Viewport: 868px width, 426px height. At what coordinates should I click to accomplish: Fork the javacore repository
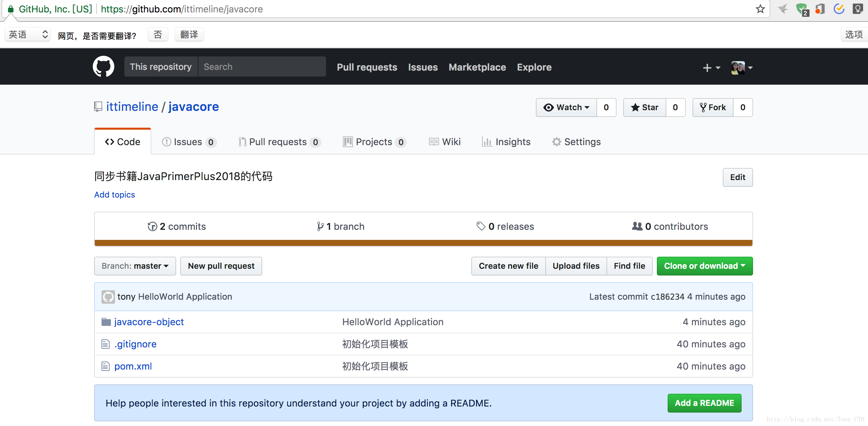[x=713, y=108]
